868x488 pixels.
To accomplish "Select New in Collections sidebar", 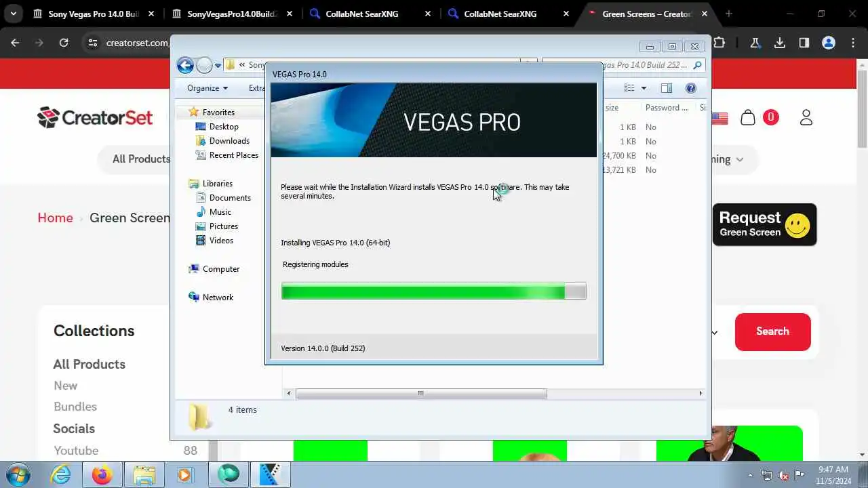I will [x=66, y=386].
